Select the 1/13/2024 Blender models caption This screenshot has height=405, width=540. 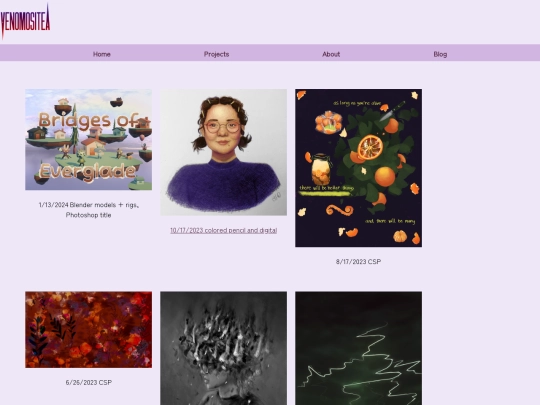click(89, 210)
